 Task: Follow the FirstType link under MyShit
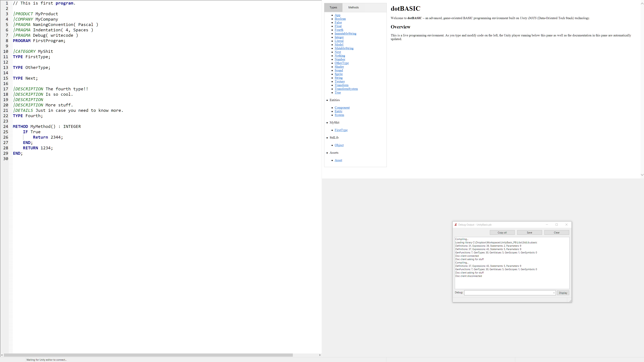point(341,130)
